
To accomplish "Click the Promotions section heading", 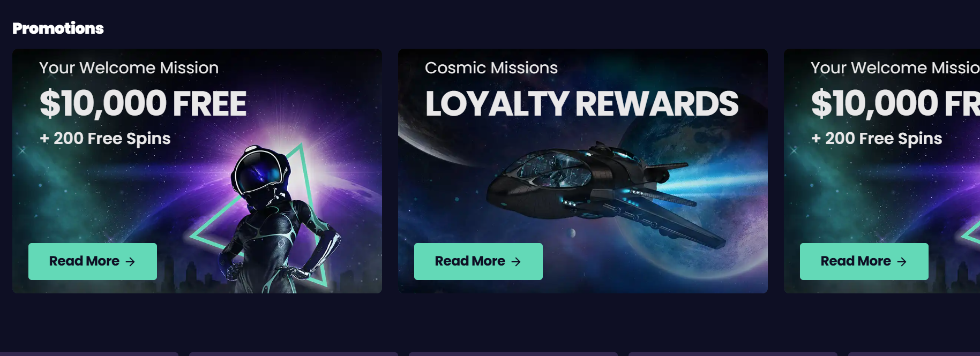I will click(x=58, y=28).
